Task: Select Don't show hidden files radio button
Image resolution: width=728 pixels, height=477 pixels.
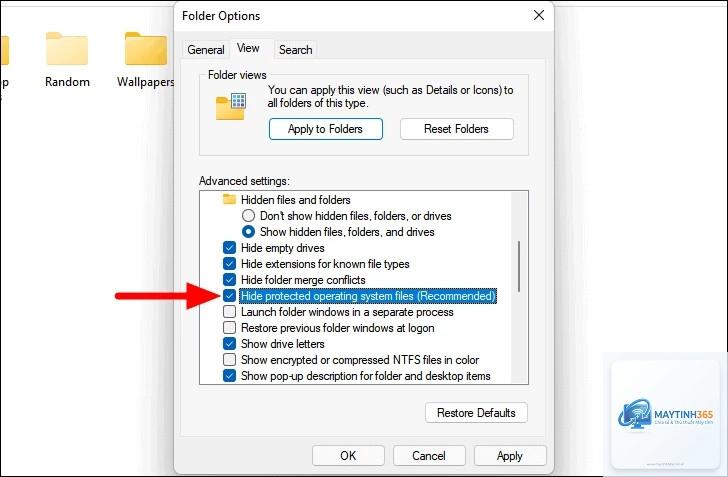Action: tap(248, 216)
